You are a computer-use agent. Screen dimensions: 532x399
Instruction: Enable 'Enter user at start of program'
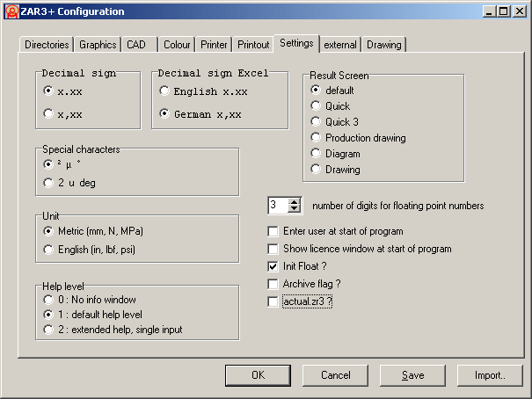click(x=273, y=231)
